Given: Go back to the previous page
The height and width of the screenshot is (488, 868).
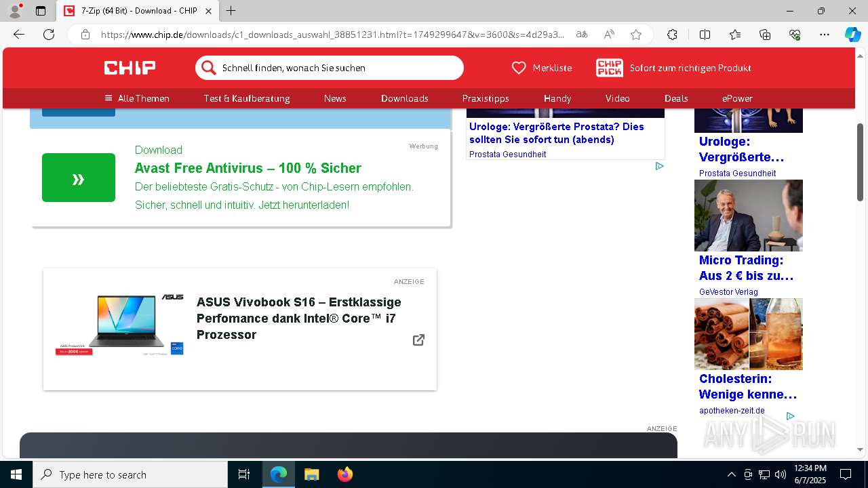Looking at the screenshot, I should (19, 35).
